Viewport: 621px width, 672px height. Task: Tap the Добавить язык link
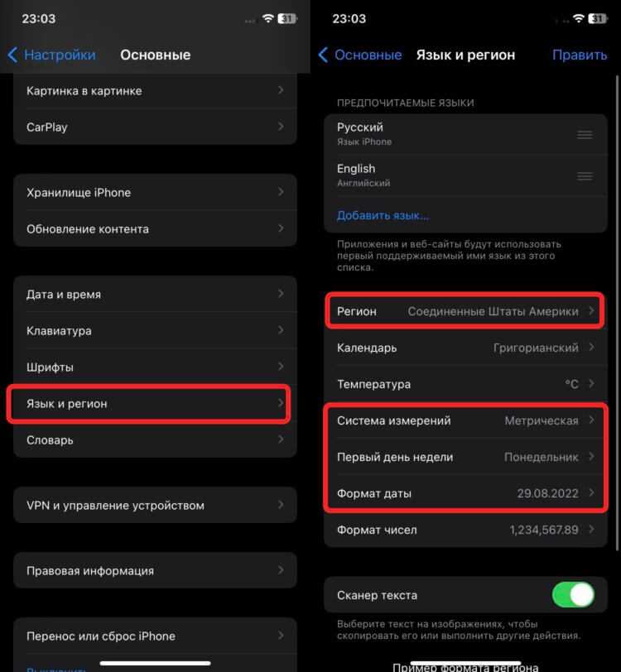[383, 215]
